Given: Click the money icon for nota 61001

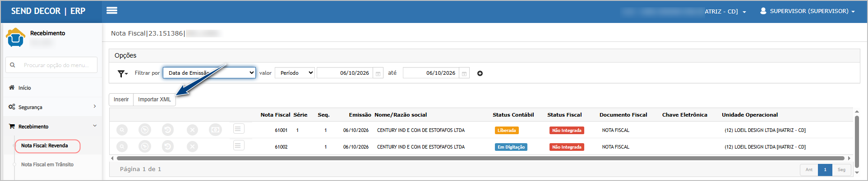Looking at the screenshot, I should point(215,130).
